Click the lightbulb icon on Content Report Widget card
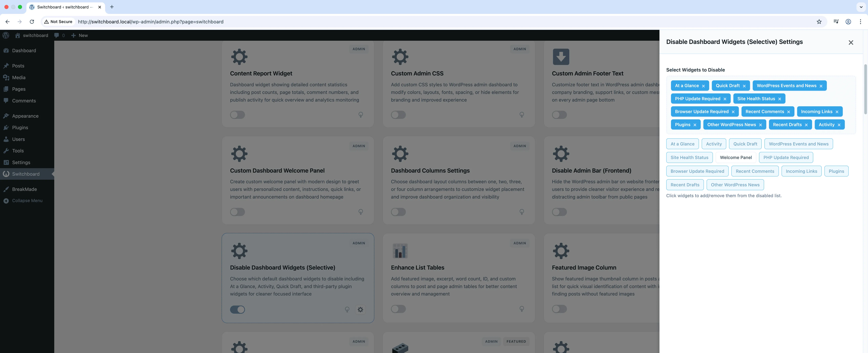Screen dimensions: 868x353 361,115
